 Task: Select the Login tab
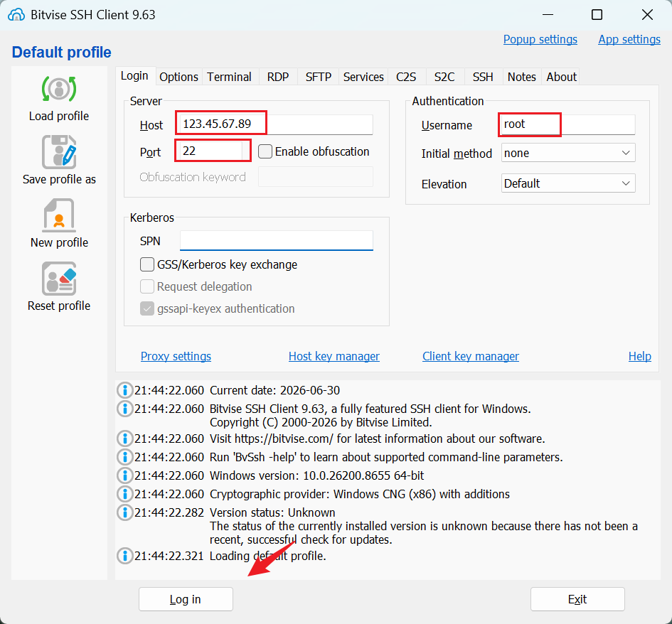tap(134, 76)
